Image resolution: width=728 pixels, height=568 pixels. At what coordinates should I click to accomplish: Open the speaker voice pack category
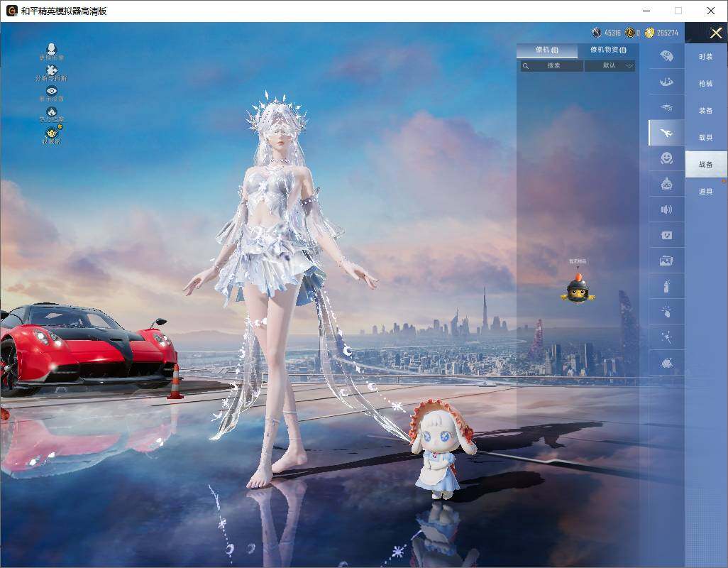pyautogui.click(x=666, y=209)
